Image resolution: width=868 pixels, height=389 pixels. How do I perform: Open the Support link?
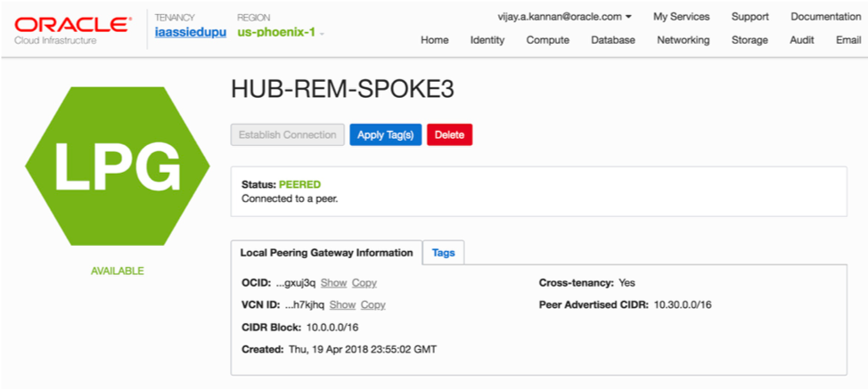point(750,16)
